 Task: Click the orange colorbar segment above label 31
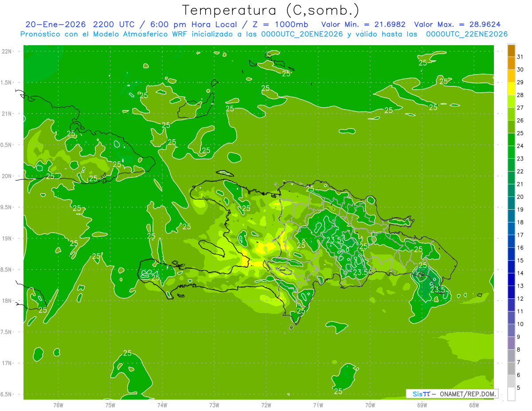coord(511,51)
